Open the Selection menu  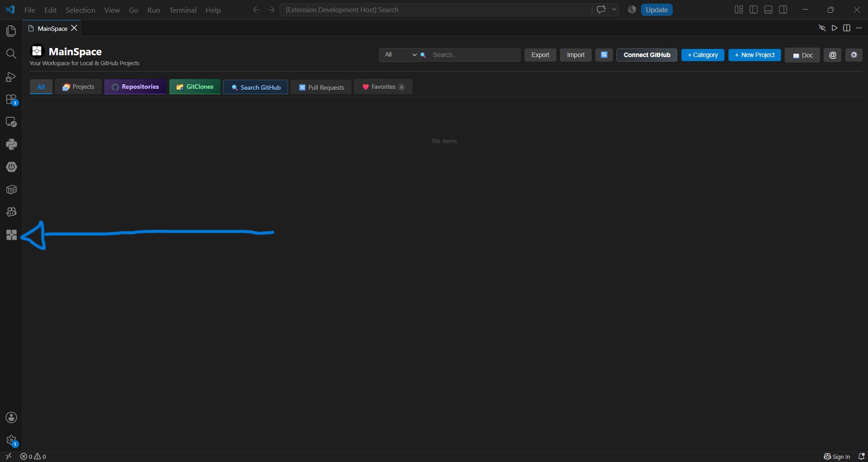pyautogui.click(x=81, y=10)
